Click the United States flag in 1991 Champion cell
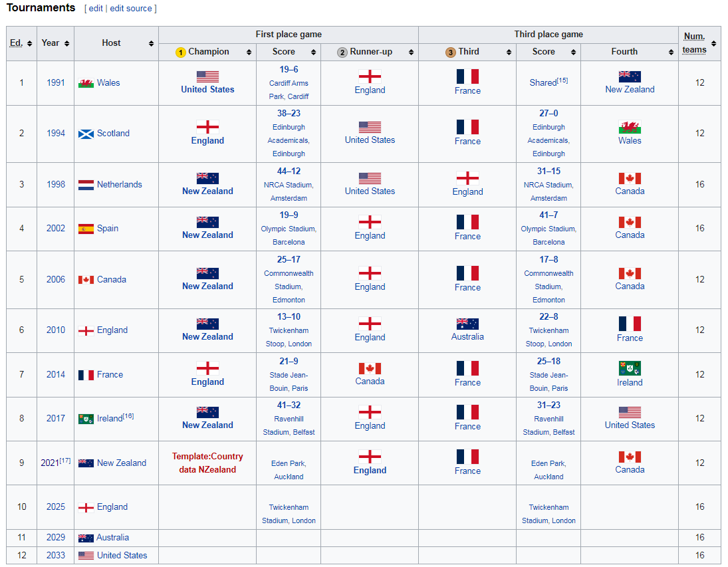This screenshot has width=728, height=567. [207, 76]
